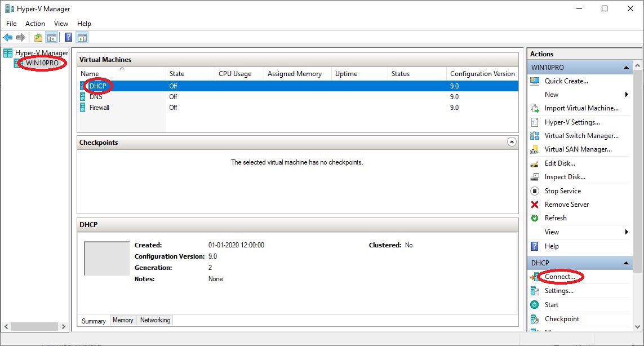
Task: Sort by Status column header
Action: coord(418,74)
